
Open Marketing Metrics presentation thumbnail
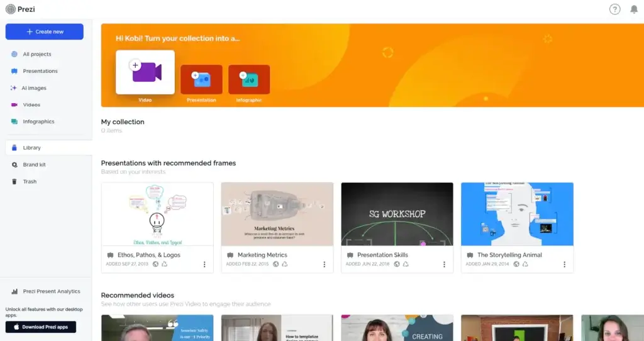tap(277, 214)
